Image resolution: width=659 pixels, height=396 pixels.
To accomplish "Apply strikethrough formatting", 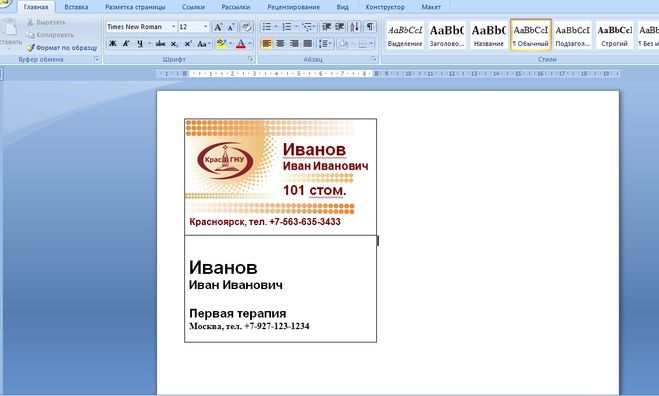I will coord(160,44).
